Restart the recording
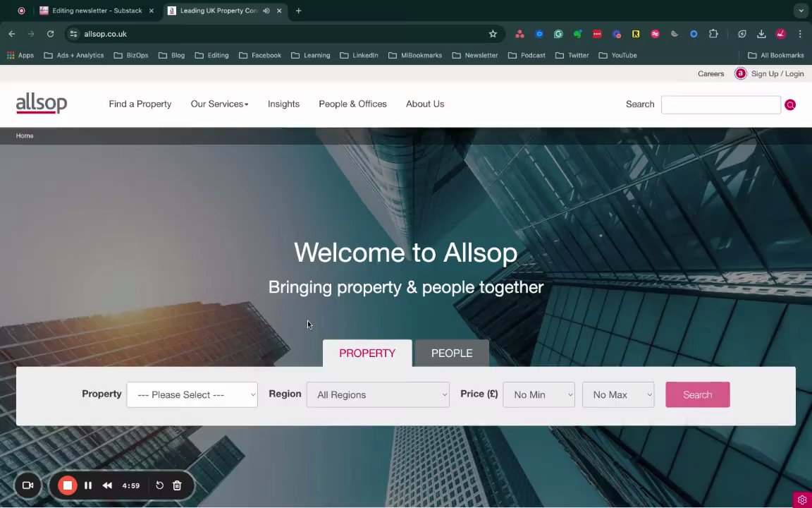 pyautogui.click(x=159, y=485)
